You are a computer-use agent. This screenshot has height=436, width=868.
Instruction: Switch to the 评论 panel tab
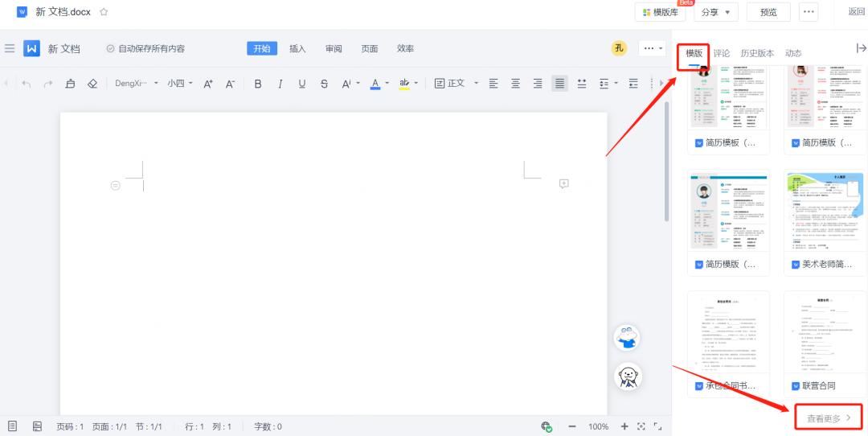[721, 53]
